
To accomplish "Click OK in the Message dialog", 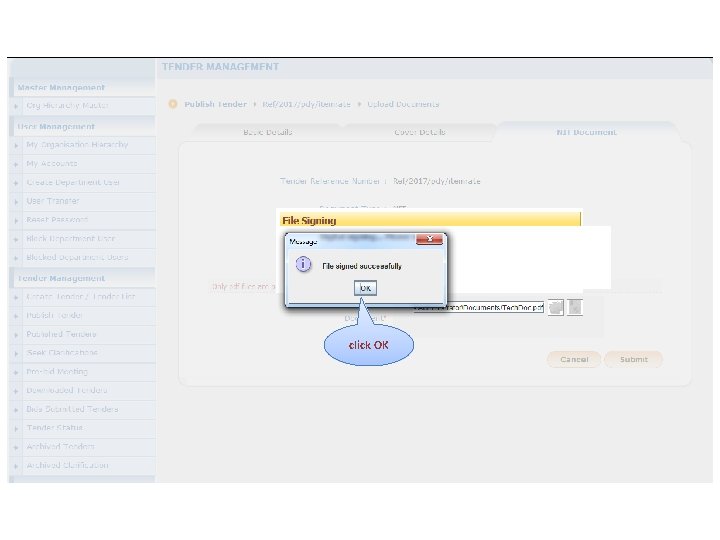I will 365,288.
